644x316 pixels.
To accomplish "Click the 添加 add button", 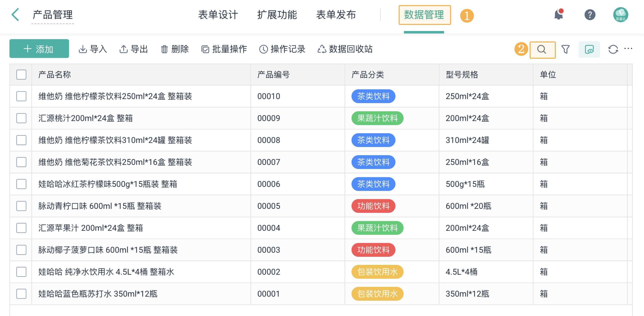I will [39, 49].
